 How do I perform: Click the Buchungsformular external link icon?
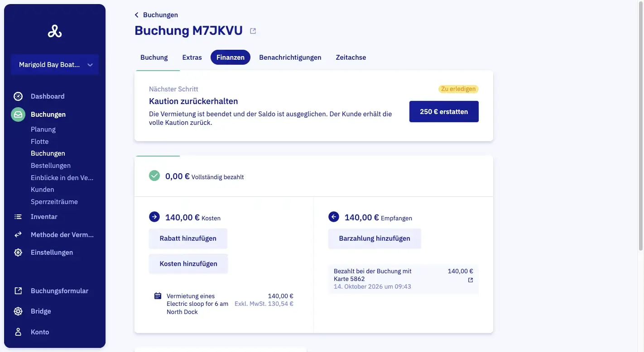[x=18, y=291]
